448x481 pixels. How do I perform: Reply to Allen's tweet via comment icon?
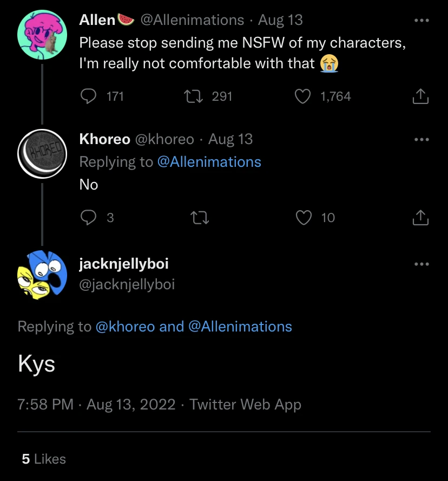(88, 96)
